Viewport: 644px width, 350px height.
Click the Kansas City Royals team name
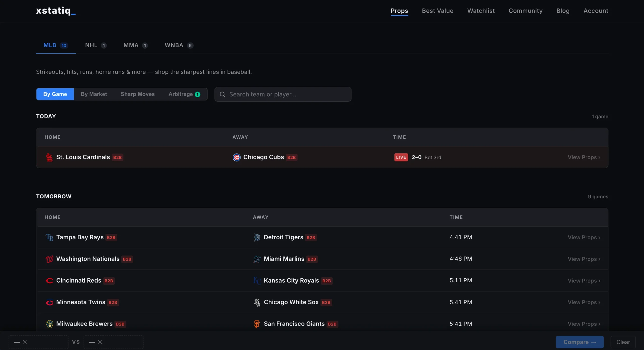click(291, 280)
